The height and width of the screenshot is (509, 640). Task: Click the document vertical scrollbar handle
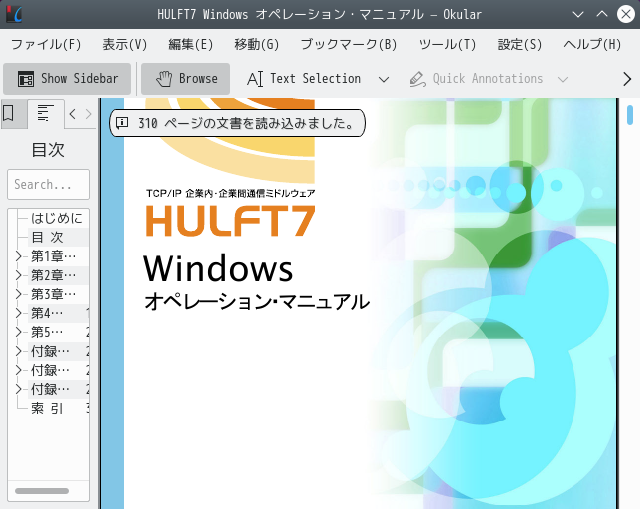630,114
